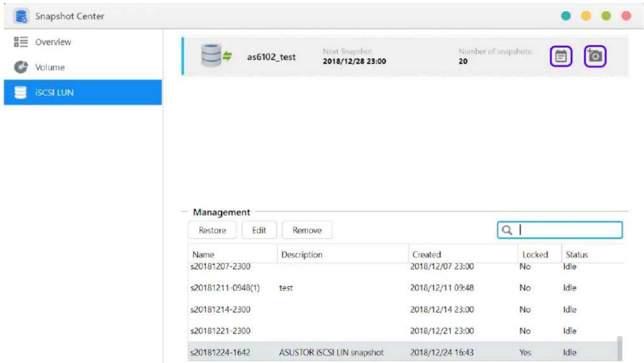Viewport: 644px width, 363px height.
Task: Open the Overview section
Action: pos(83,42)
